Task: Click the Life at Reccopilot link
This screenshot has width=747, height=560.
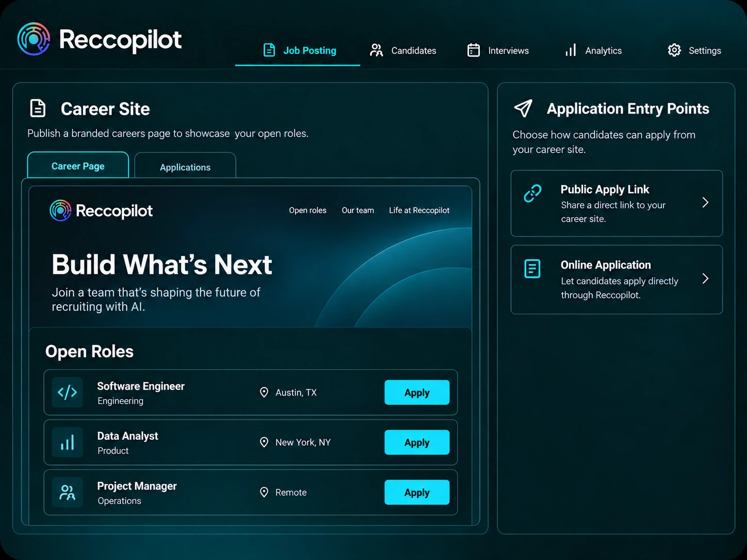Action: point(419,210)
